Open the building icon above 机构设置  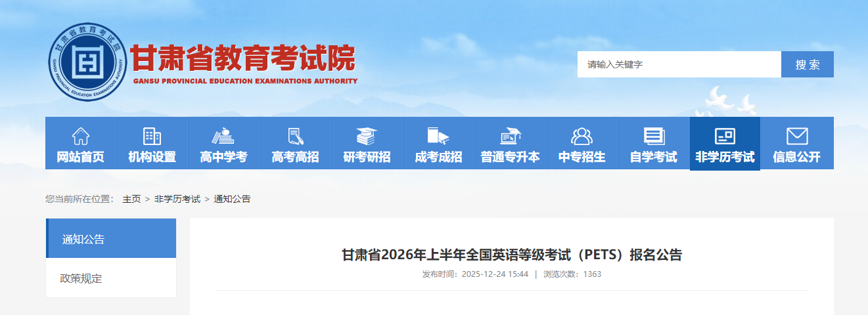click(x=152, y=136)
